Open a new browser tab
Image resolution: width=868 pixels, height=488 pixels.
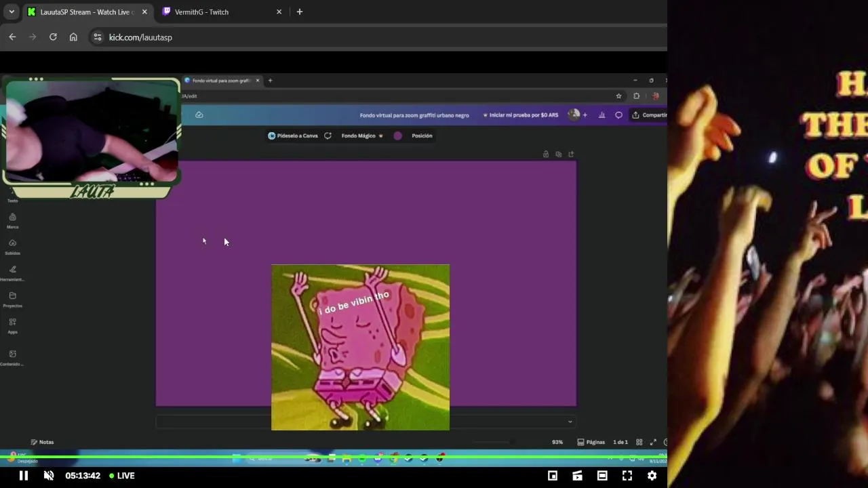[x=300, y=12]
